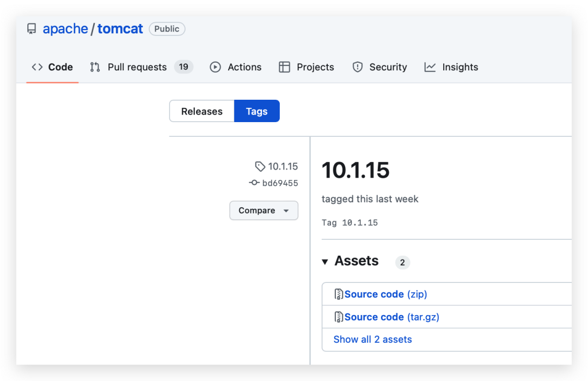Click the Actions play icon
This screenshot has height=381, width=588.
[x=215, y=67]
